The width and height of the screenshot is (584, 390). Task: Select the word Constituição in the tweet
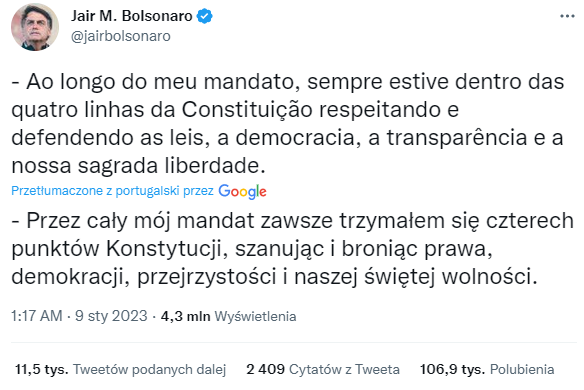click(247, 110)
